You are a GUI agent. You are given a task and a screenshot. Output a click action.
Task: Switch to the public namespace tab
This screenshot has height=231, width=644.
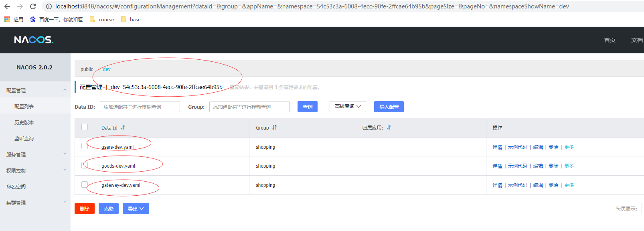(87, 69)
